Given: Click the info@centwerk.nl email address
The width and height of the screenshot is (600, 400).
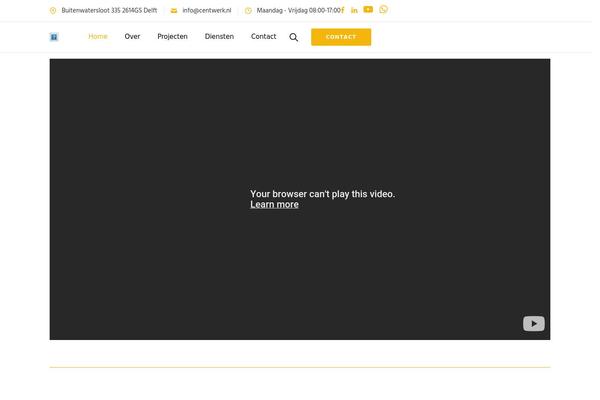Looking at the screenshot, I should (209, 11).
